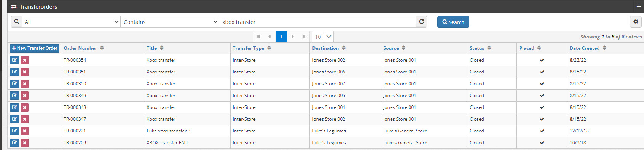Edit transfer order TR-000221
Viewport: 644px width, 150px height.
(14, 131)
